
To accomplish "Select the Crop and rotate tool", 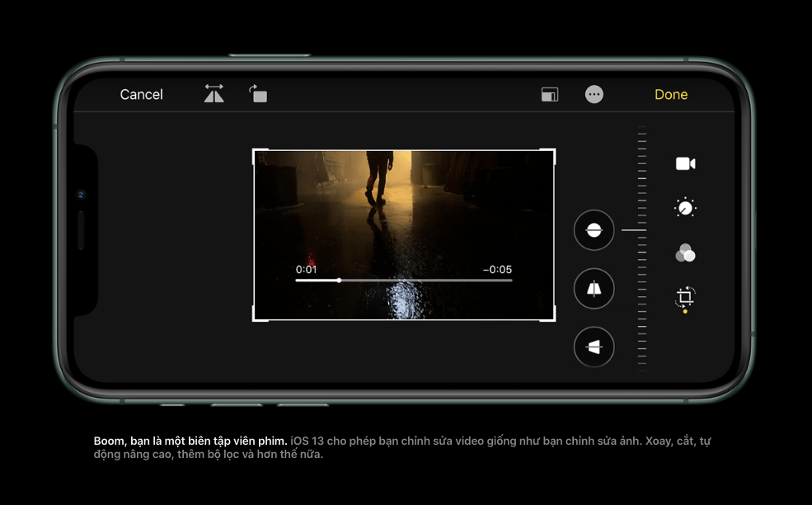I will [x=685, y=298].
